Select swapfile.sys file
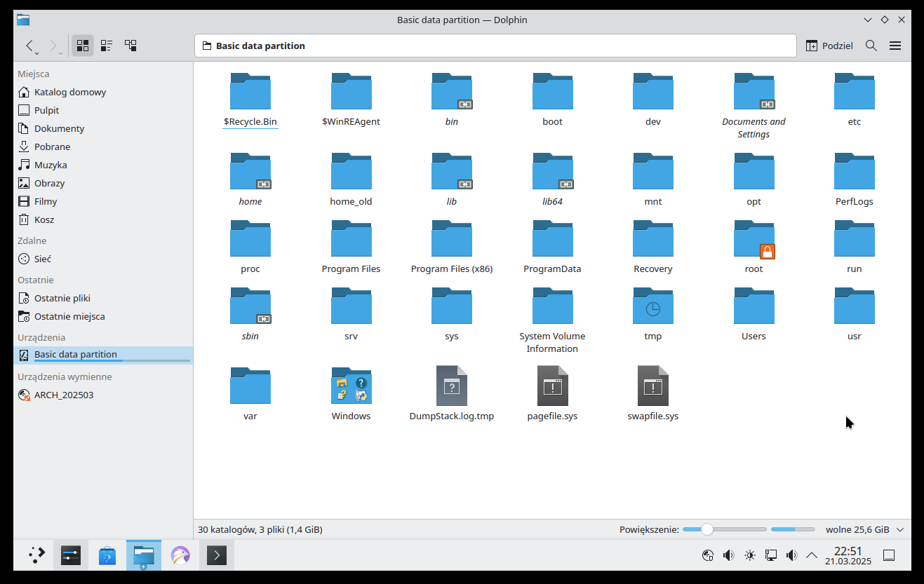Image resolution: width=924 pixels, height=584 pixels. point(653,395)
